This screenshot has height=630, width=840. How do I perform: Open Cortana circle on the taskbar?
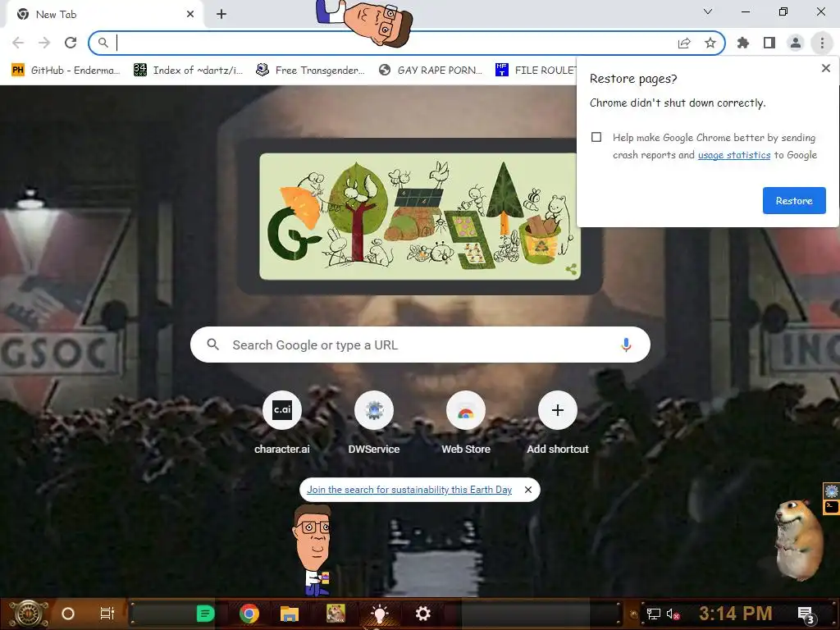68,614
